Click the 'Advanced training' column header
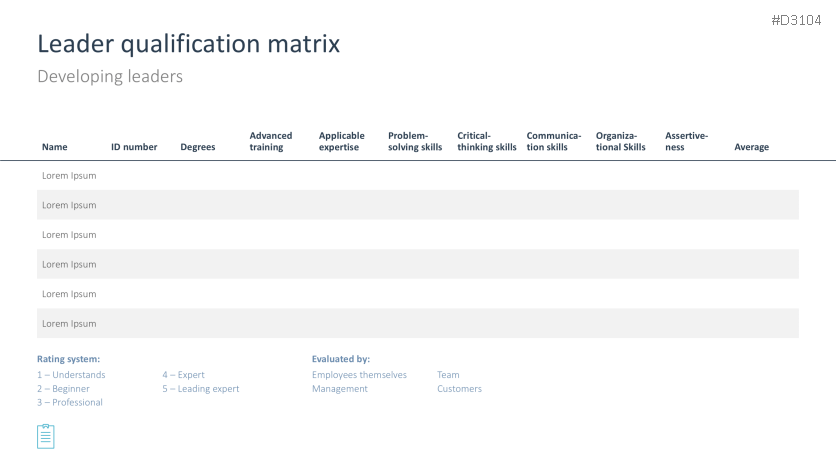The image size is (836, 470). coord(271,141)
